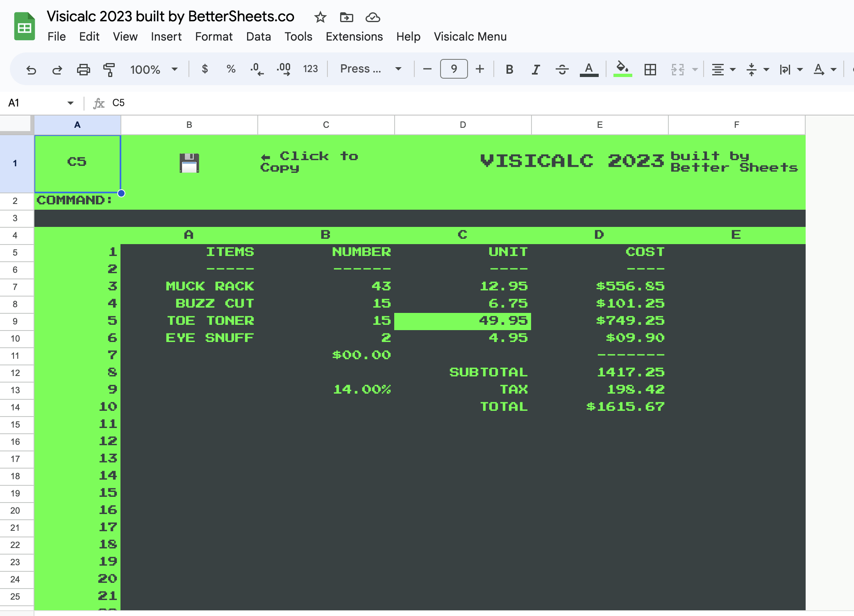Decrease decimal places

(257, 69)
